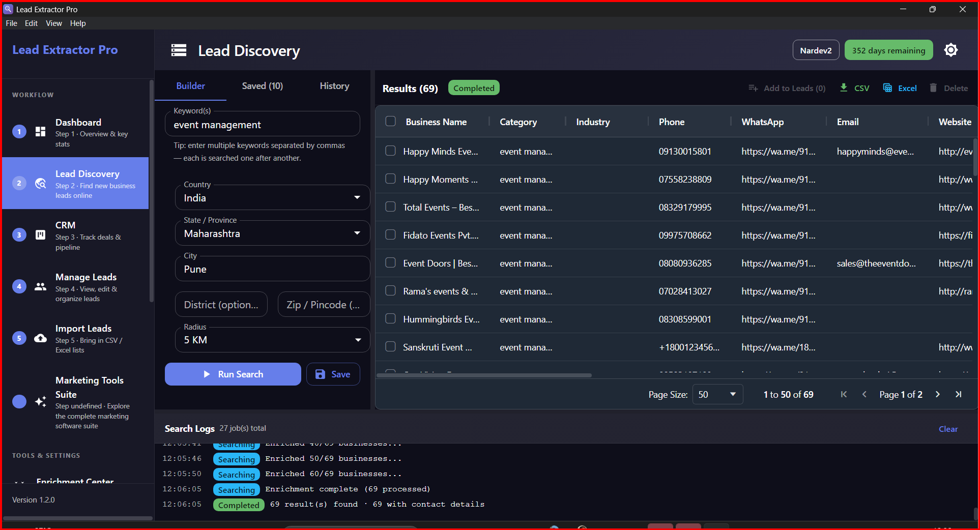The height and width of the screenshot is (530, 980).
Task: Open the View menu
Action: tap(53, 23)
